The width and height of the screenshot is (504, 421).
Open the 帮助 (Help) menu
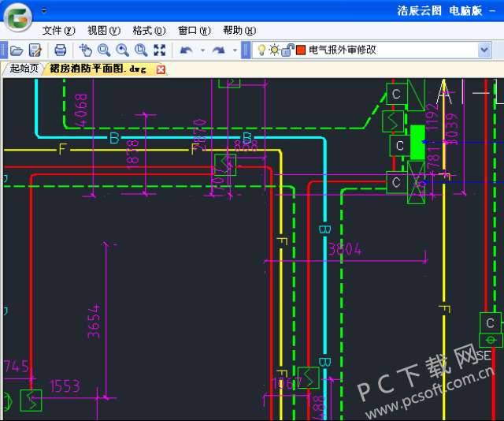pos(238,31)
